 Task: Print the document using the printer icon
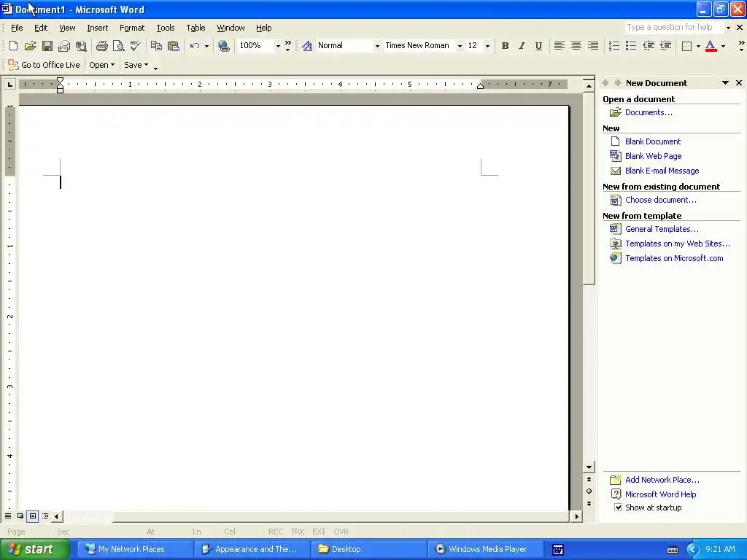click(x=101, y=46)
